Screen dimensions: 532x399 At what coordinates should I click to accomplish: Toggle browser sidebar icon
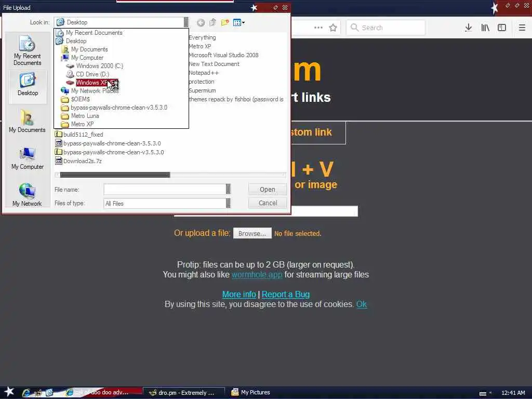point(502,28)
